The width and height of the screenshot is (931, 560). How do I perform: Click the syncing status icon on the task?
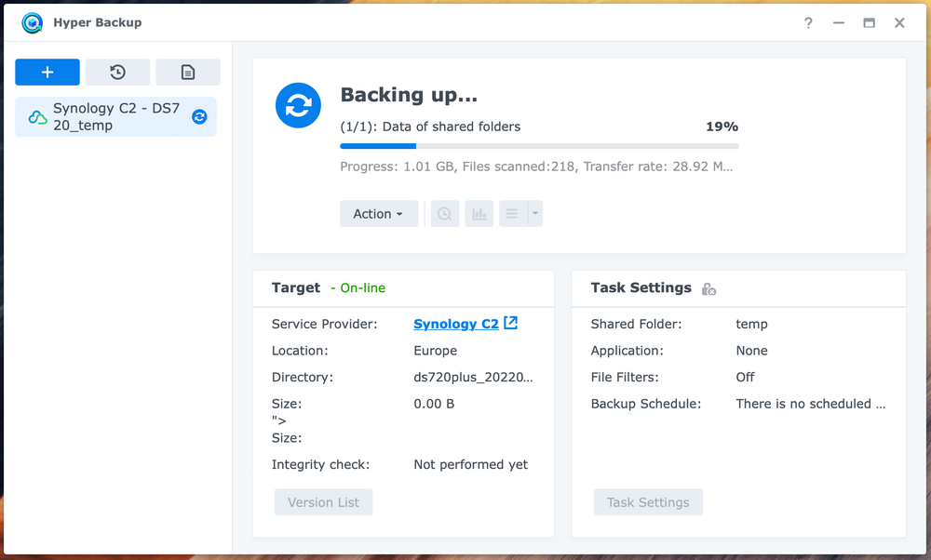point(199,117)
